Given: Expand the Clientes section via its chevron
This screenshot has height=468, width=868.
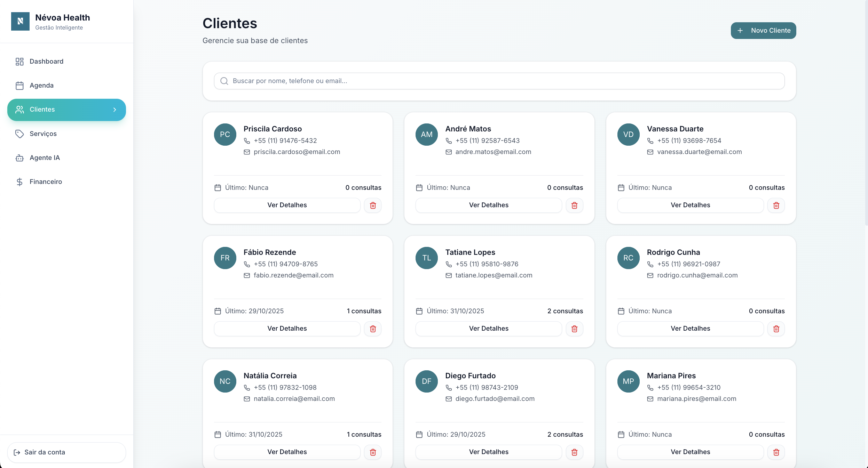Looking at the screenshot, I should pyautogui.click(x=115, y=110).
